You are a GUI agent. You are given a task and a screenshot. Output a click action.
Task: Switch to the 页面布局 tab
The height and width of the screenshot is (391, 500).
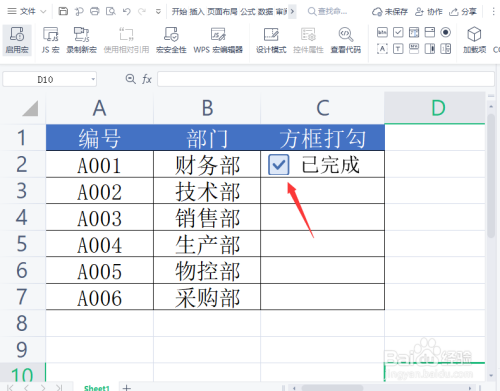point(222,12)
